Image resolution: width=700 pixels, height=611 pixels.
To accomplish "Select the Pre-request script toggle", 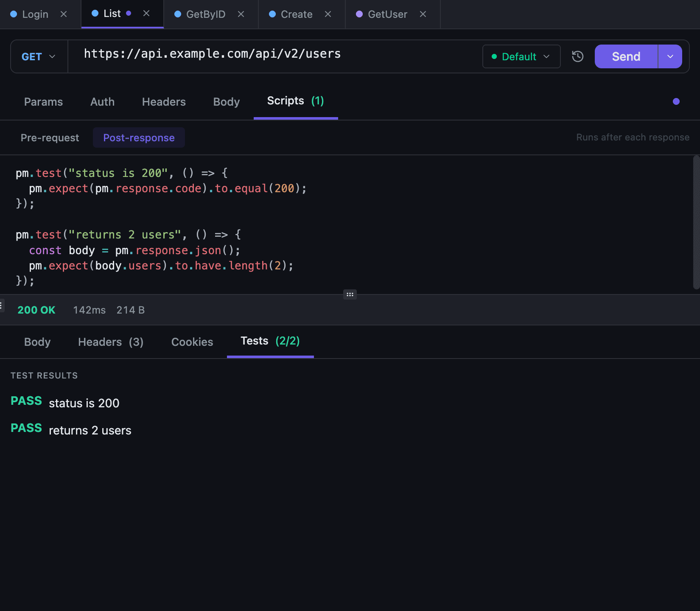I will [50, 137].
